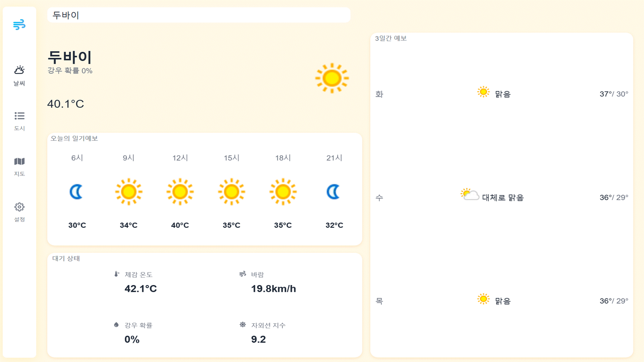Select the 도시 list icon in the sidebar
Image resolution: width=644 pixels, height=362 pixels.
[x=19, y=116]
